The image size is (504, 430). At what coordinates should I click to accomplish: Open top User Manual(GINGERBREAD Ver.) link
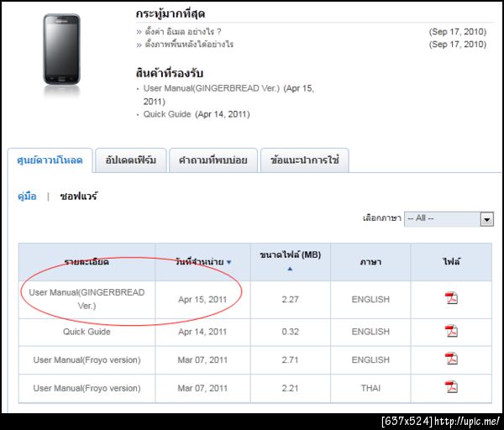212,88
